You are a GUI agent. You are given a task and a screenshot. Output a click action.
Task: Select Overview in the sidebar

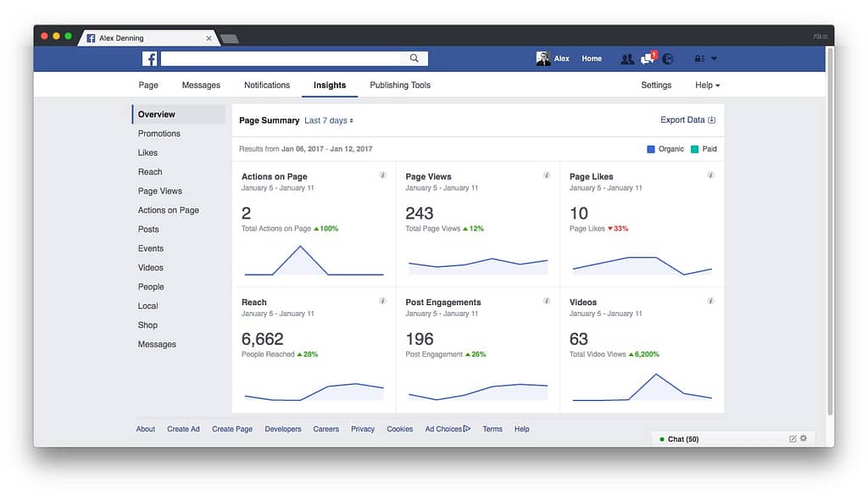[x=179, y=114]
